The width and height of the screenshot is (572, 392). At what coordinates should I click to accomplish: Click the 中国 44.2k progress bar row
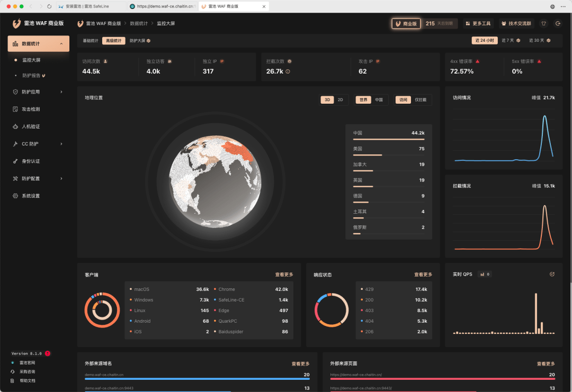(x=389, y=135)
